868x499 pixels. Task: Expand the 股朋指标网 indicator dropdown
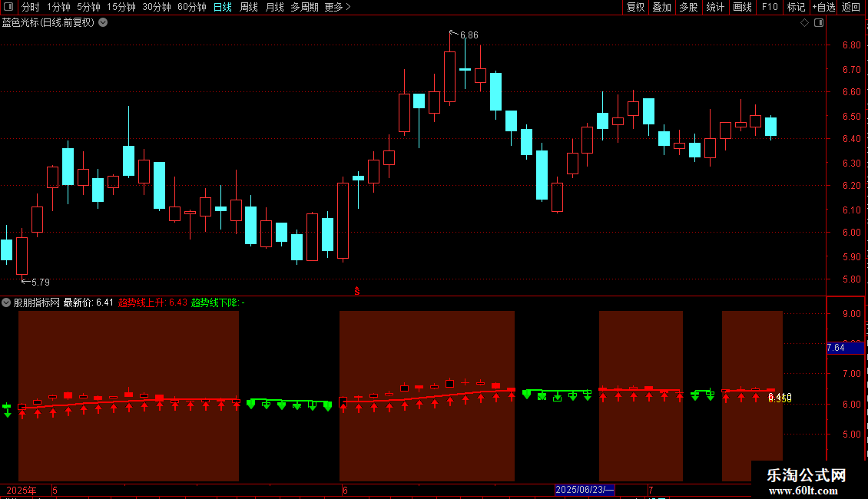pyautogui.click(x=6, y=302)
